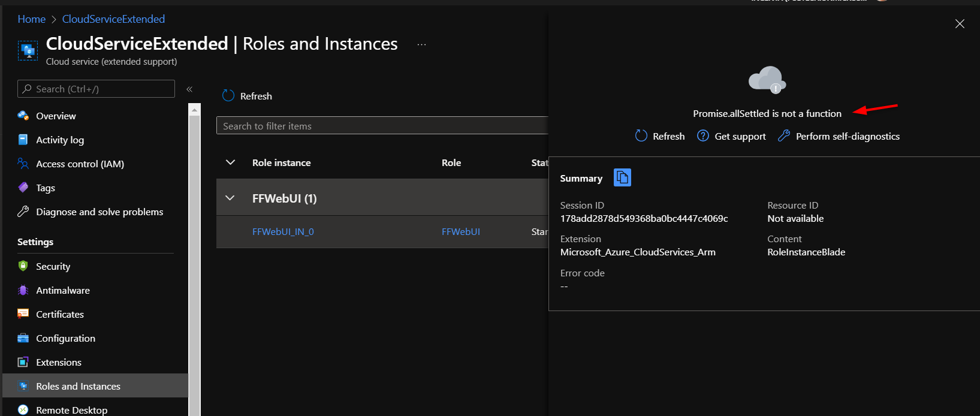Open FFWebUI_IN_0 role instance link
Screen dimensions: 980x416
click(x=283, y=231)
